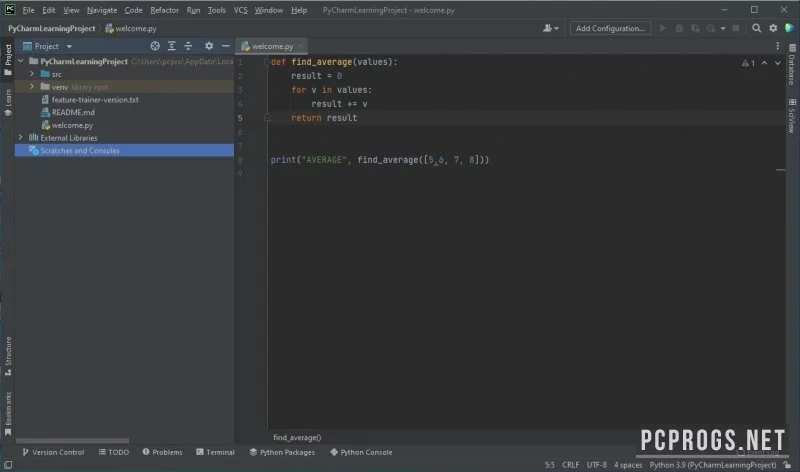Open the Python Console tool window
Viewport: 800px width, 472px height.
[x=361, y=453]
